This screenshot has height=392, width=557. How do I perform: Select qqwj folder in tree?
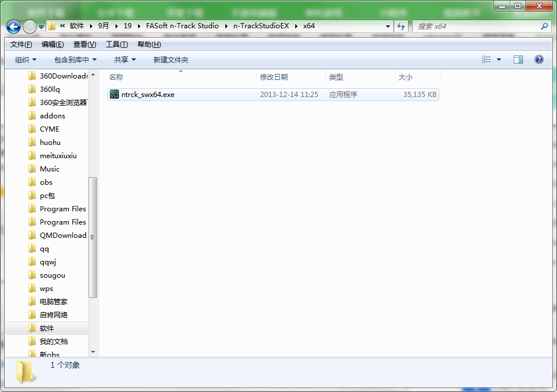point(42,262)
